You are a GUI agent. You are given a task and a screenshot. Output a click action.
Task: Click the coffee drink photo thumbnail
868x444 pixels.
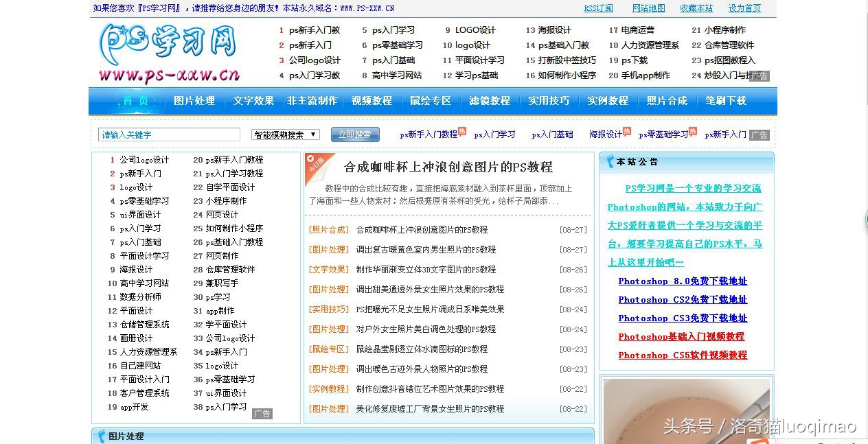point(686,412)
